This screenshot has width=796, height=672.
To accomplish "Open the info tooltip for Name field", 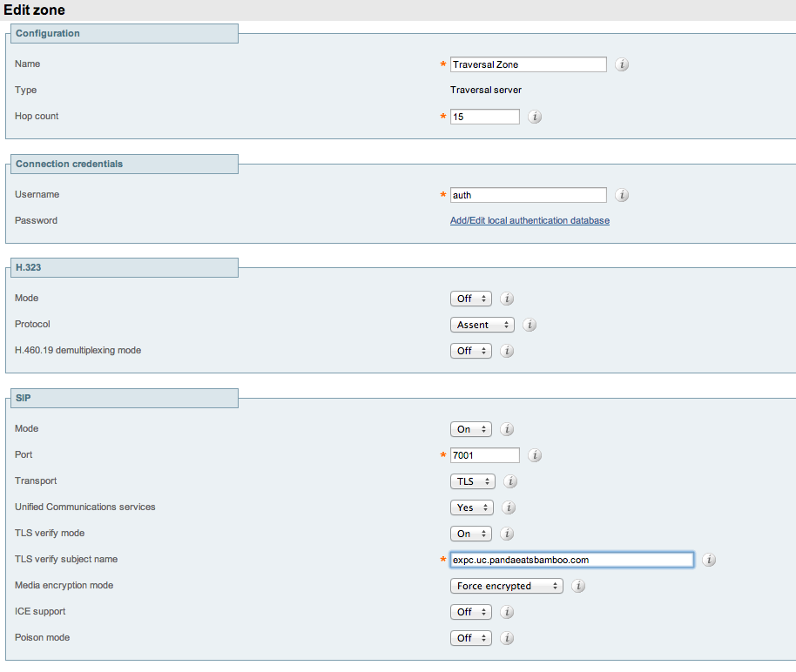I will [622, 64].
